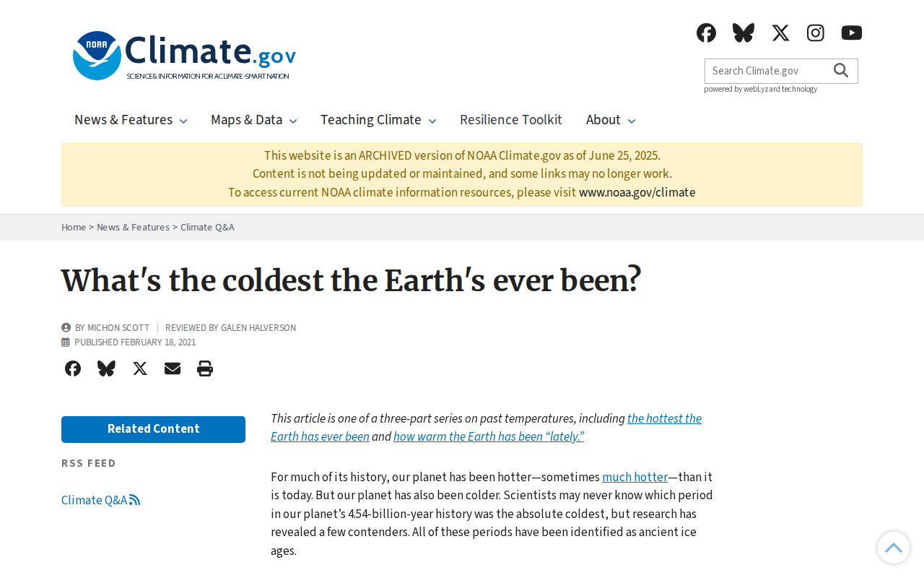Visit the X profile icon in header

coord(780,33)
